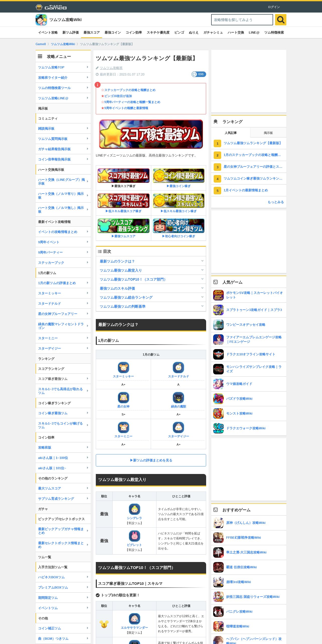Click the エルサササラマンダー tsum icon

pos(134,619)
